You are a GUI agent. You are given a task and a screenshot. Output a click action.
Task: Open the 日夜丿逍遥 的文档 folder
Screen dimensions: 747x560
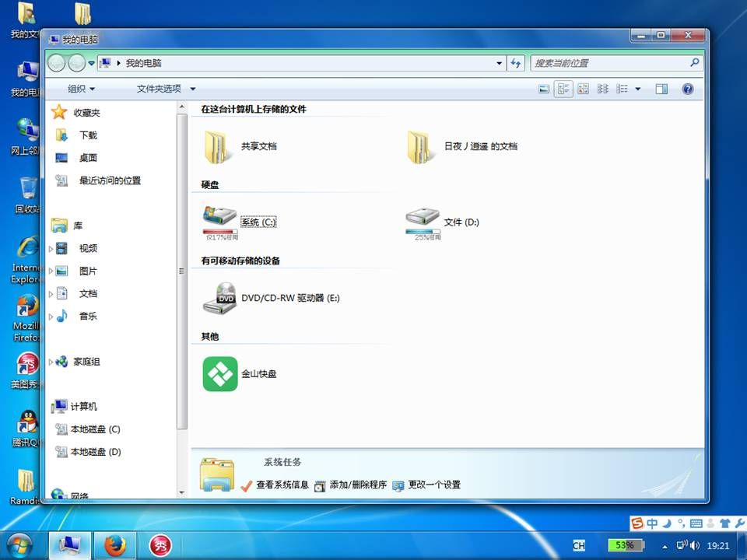tap(462, 146)
